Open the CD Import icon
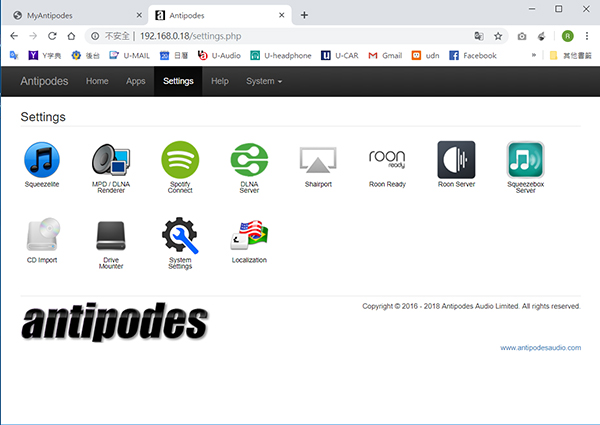Screen dimensions: 600x425 coord(42,235)
